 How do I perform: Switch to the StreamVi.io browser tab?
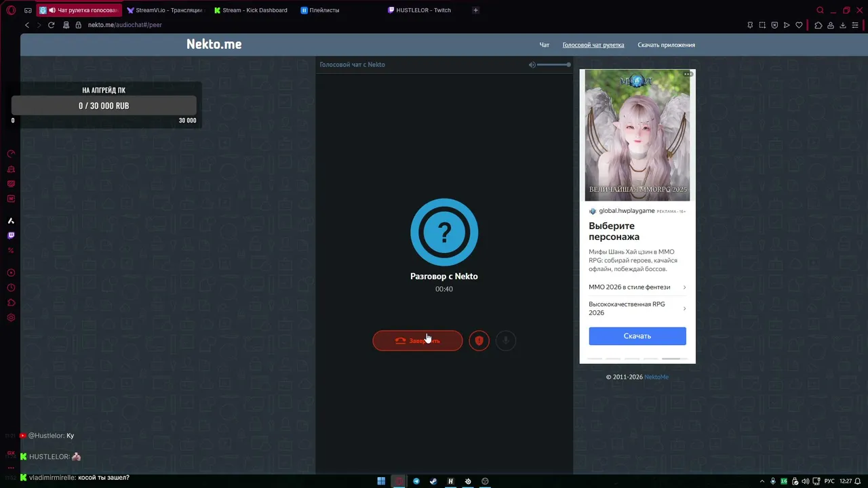pyautogui.click(x=165, y=10)
